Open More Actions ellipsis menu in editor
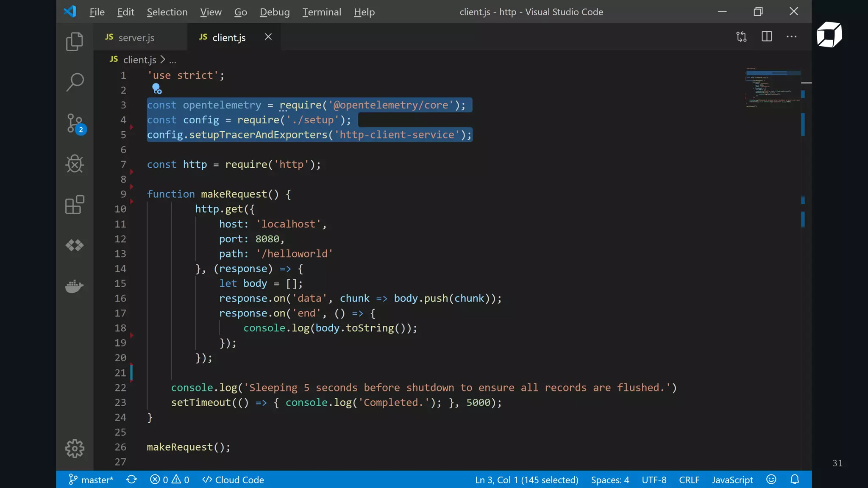The image size is (868, 488). coord(791,37)
